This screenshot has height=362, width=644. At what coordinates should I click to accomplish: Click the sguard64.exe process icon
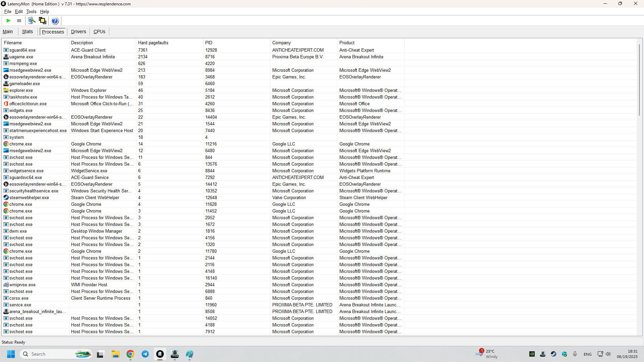point(6,50)
